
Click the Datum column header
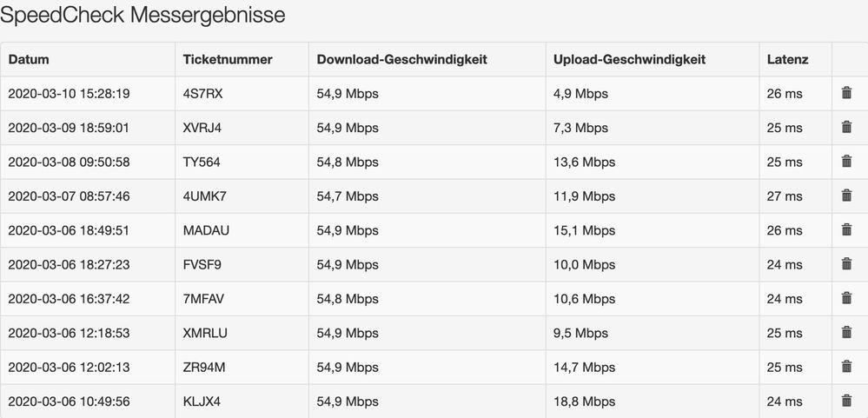tap(29, 60)
